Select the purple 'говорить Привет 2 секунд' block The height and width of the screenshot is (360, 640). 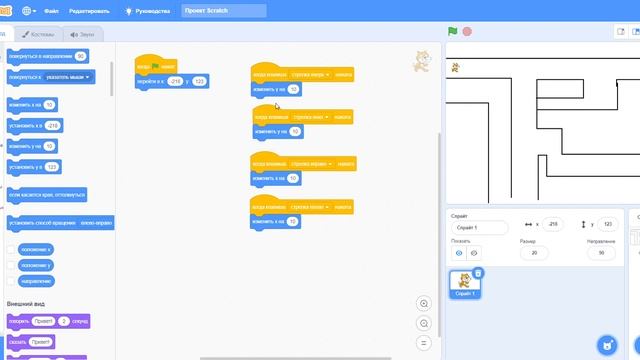click(48, 322)
